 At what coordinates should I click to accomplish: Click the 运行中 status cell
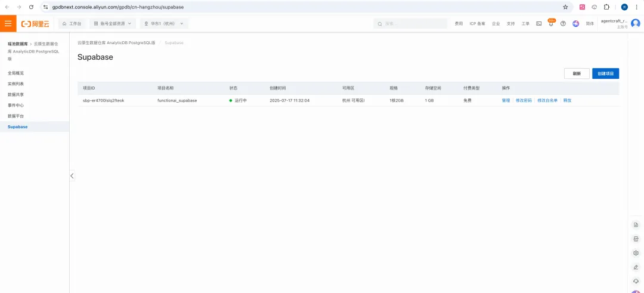[x=238, y=101]
